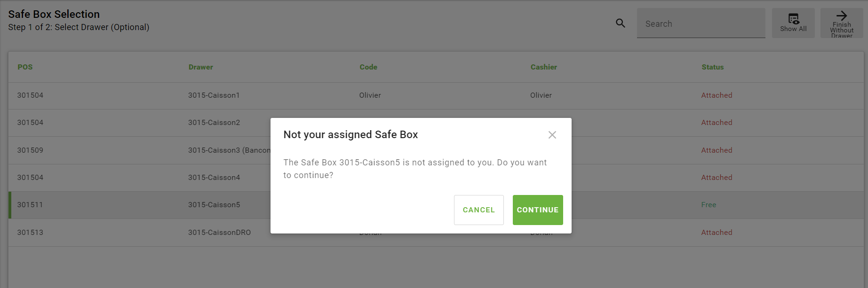This screenshot has width=868, height=288.
Task: Close the dialog with the X icon
Action: (x=552, y=135)
